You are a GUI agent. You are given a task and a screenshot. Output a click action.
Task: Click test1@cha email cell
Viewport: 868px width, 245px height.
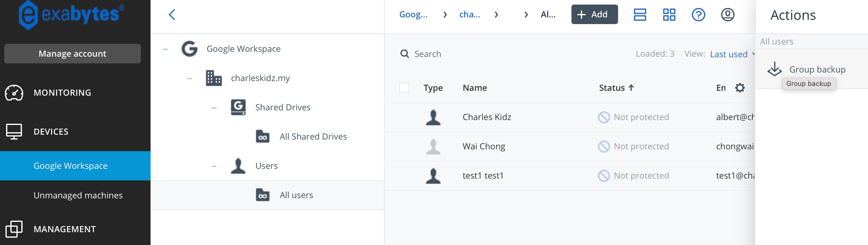[x=735, y=176]
